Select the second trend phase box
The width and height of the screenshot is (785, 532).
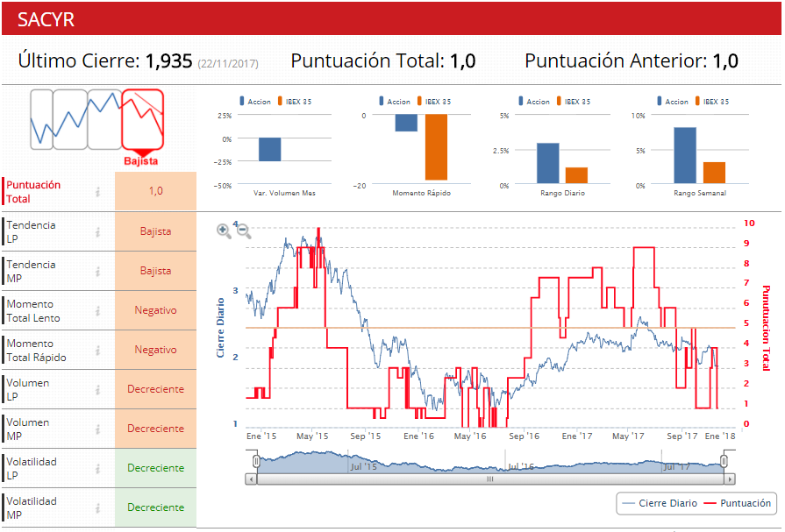(70, 119)
